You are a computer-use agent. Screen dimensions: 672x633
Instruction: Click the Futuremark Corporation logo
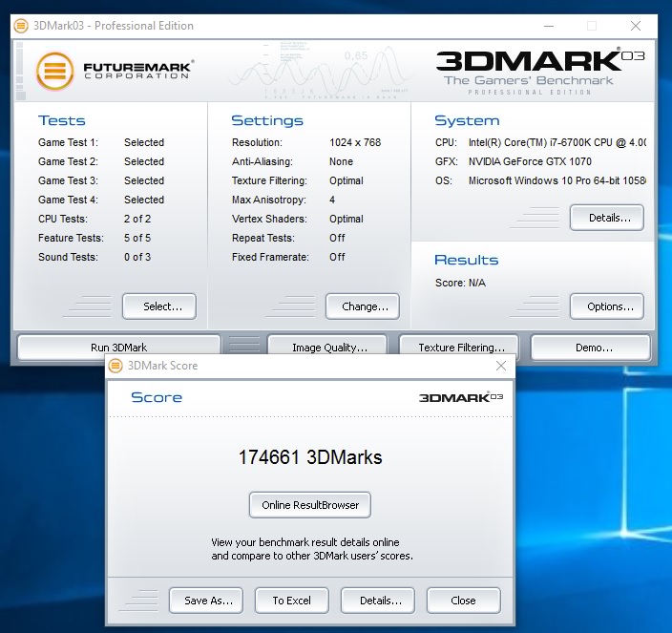pos(115,71)
